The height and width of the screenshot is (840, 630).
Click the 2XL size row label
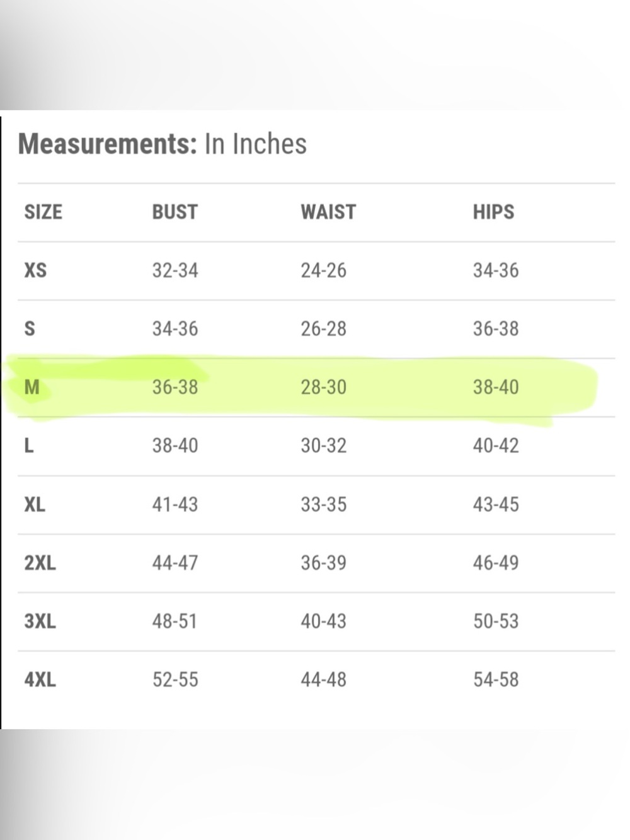pos(40,562)
